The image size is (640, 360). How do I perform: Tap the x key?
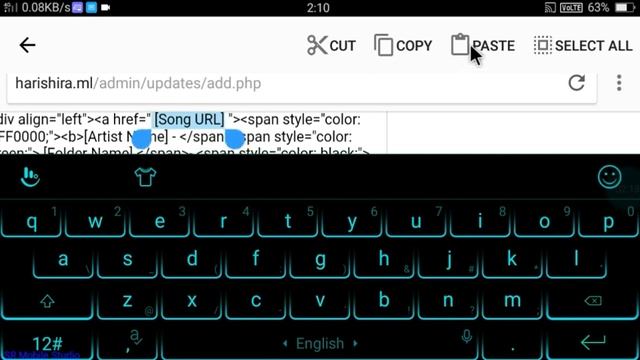[x=192, y=301]
